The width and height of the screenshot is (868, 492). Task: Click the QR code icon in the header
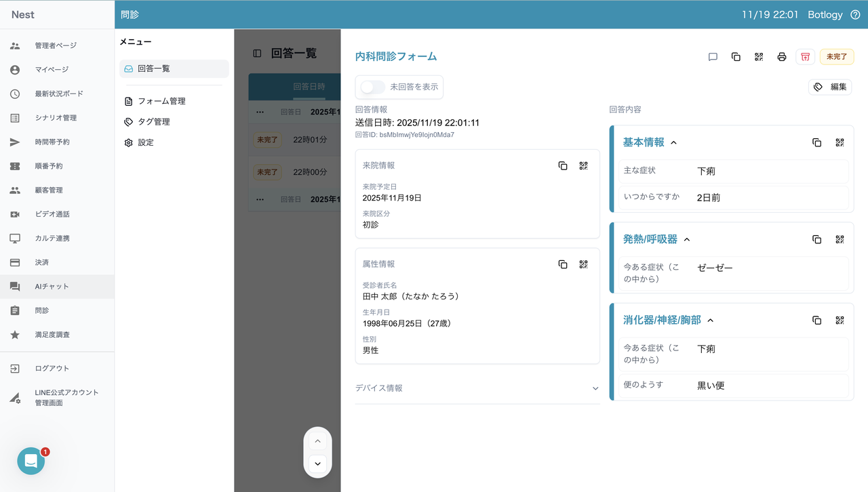click(x=759, y=57)
